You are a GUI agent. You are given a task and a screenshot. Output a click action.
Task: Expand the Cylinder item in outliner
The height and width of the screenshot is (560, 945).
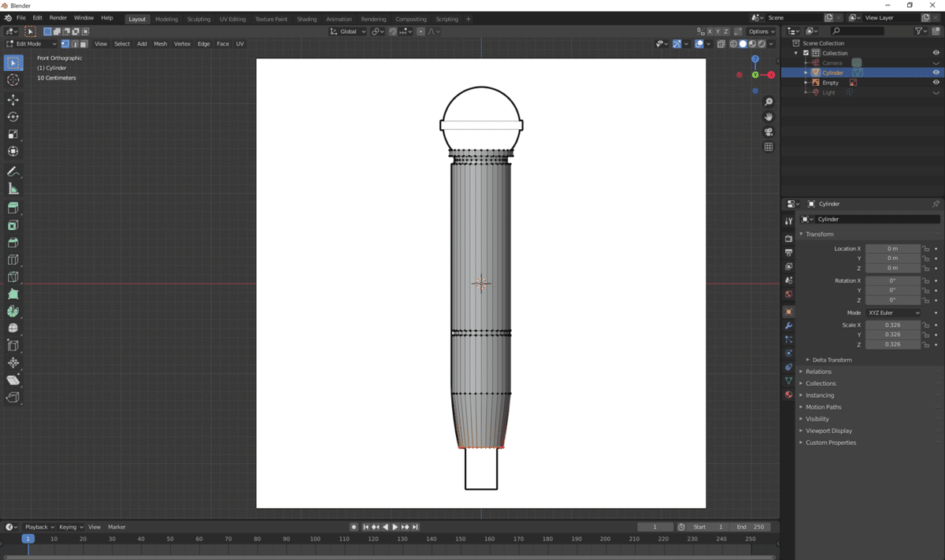point(806,72)
